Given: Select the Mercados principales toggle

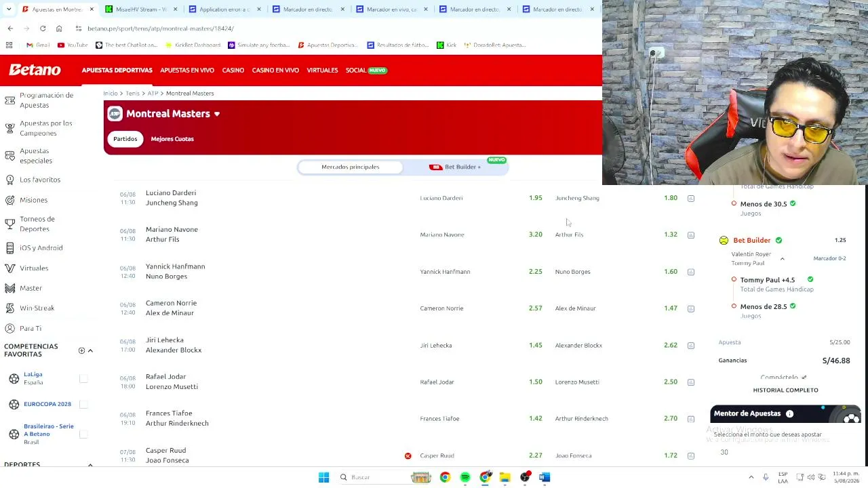Looking at the screenshot, I should pos(351,167).
